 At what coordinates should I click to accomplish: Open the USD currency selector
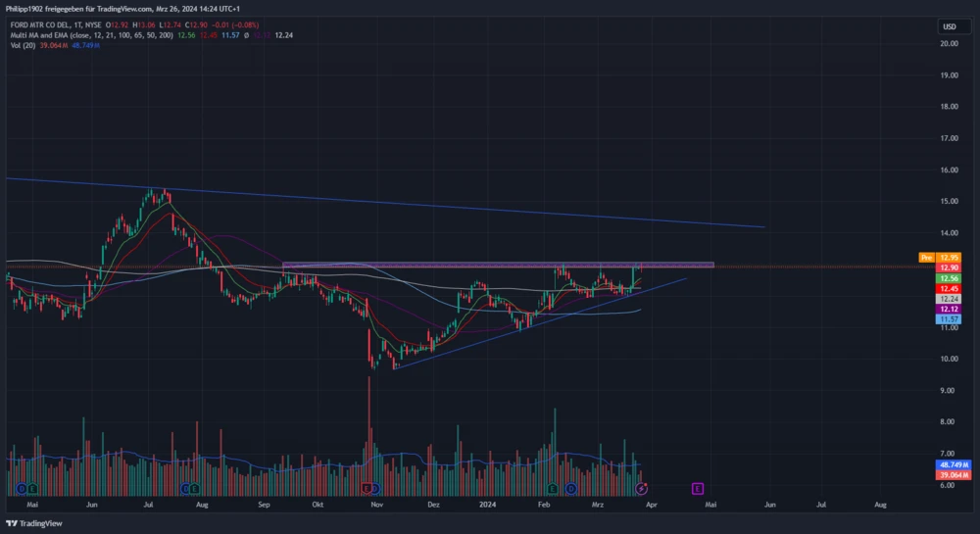point(949,26)
